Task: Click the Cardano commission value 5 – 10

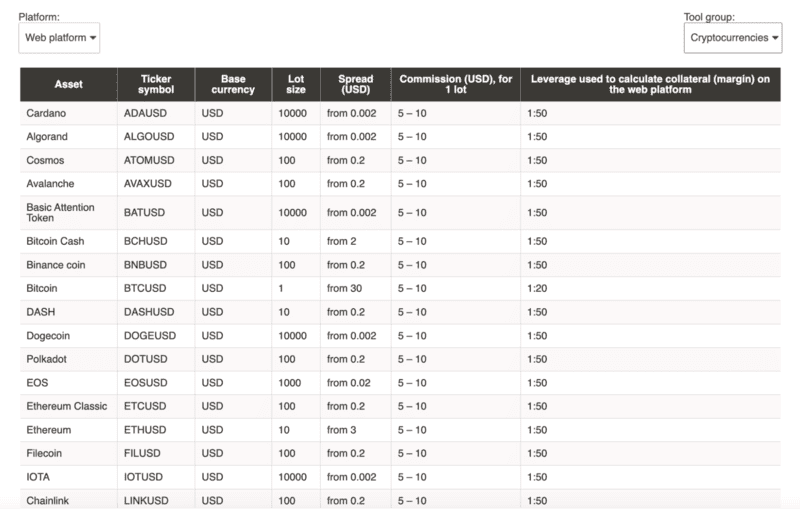Action: click(412, 113)
